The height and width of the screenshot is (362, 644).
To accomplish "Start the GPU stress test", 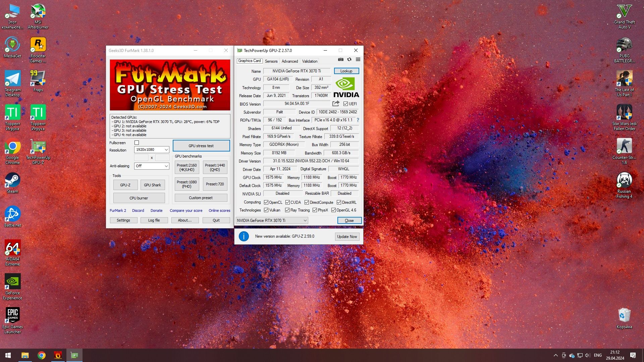I will pos(201,146).
